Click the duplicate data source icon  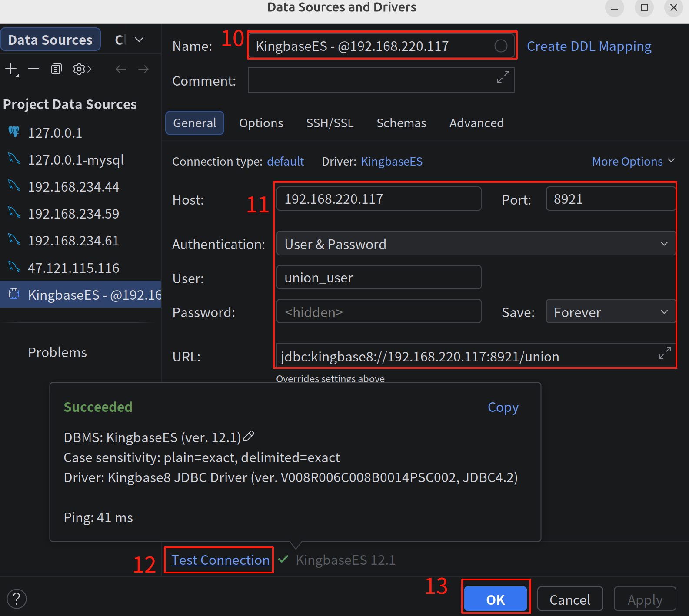[57, 69]
